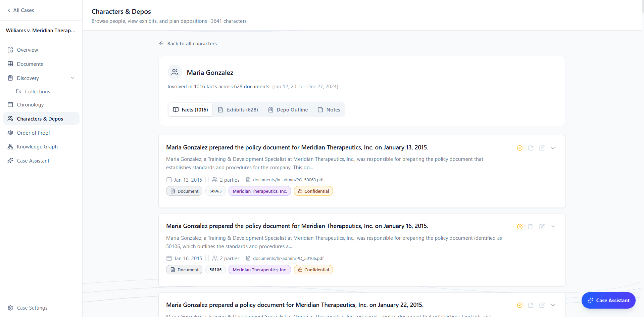This screenshot has height=317, width=644.
Task: Go back to all characters
Action: [188, 44]
